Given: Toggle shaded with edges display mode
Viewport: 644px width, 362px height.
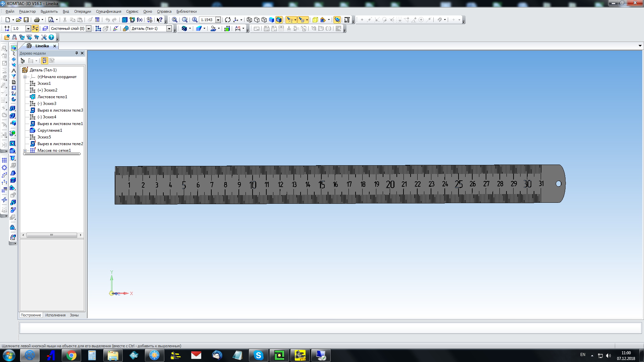Looking at the screenshot, I should coord(279,20).
